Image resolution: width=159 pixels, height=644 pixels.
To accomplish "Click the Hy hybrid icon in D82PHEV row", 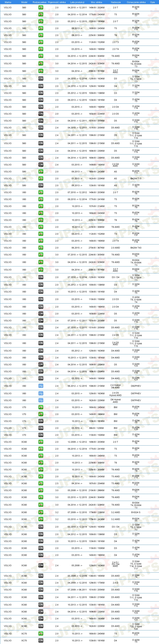I will [41, 386].
